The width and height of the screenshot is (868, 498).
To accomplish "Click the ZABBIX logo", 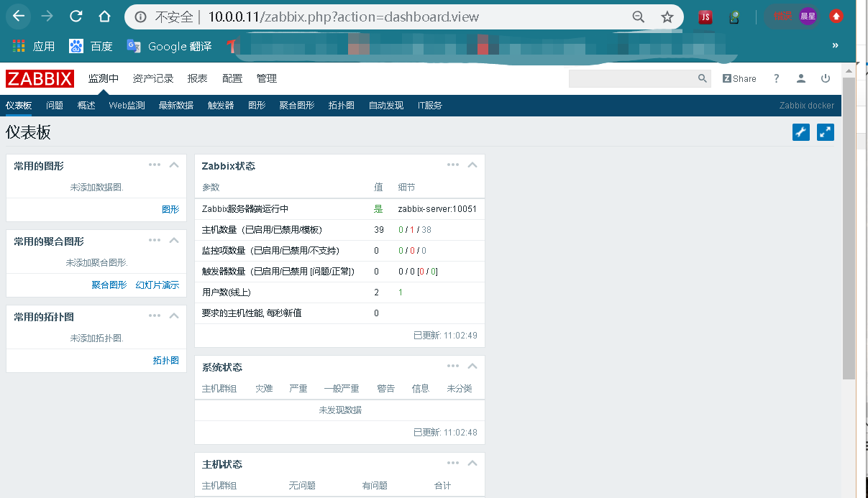I will point(40,78).
